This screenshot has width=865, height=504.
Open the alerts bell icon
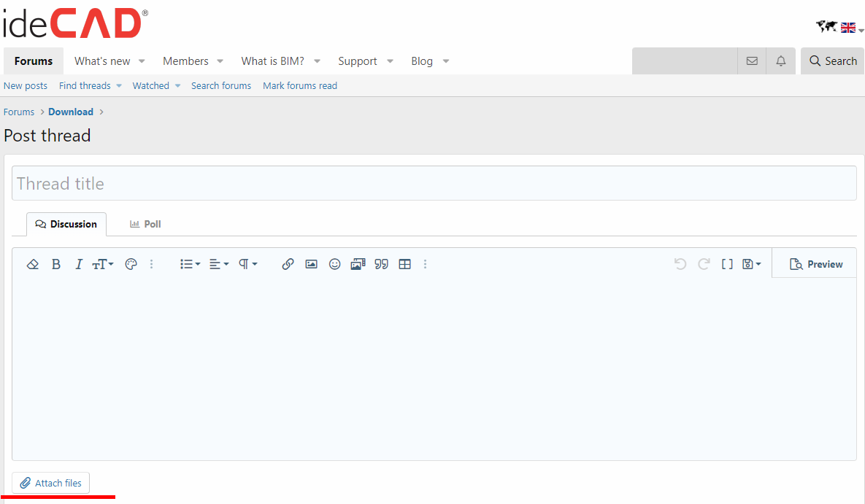780,61
